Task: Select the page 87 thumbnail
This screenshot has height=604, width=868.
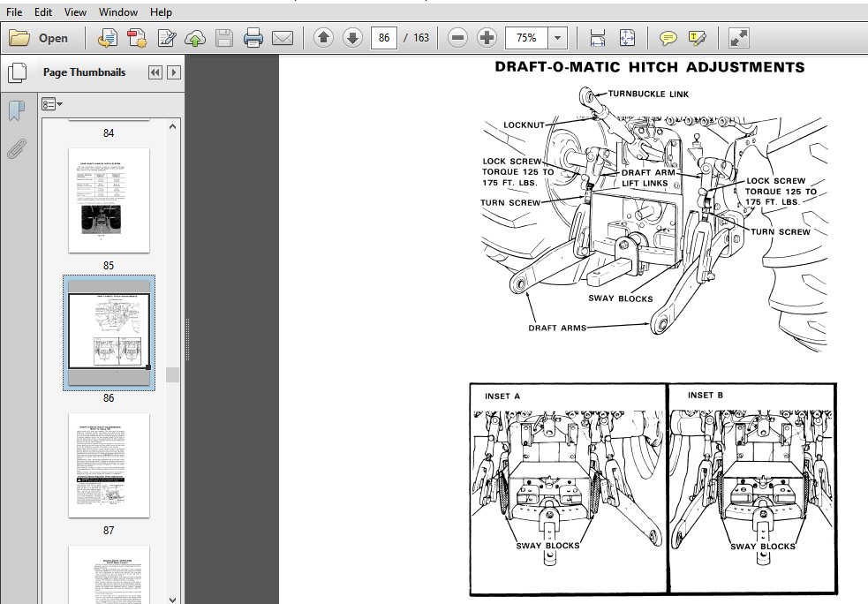Action: pos(109,465)
